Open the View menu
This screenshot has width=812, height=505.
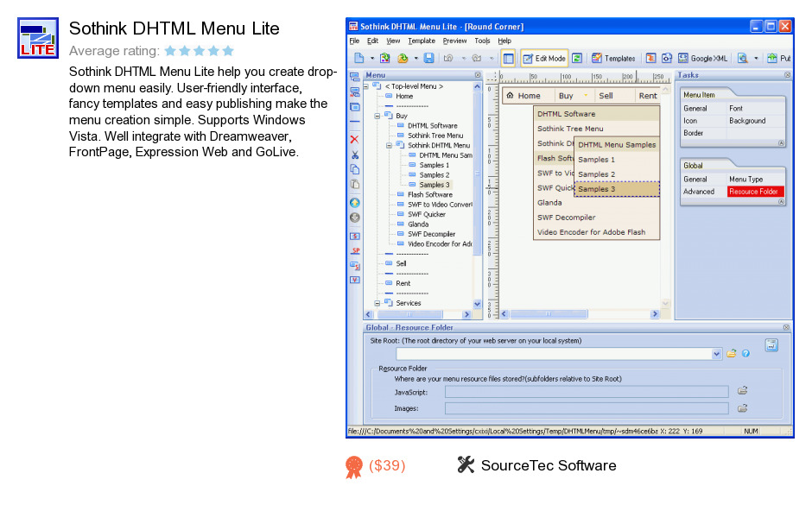coord(393,41)
